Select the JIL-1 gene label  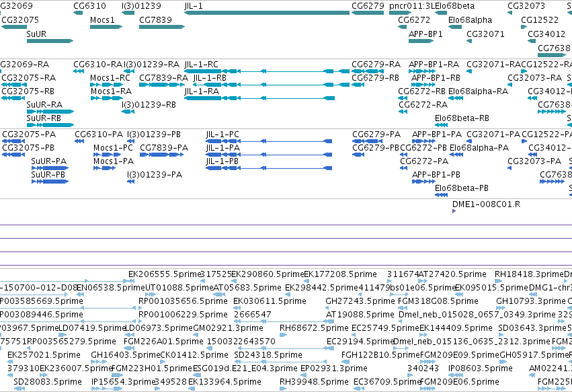(194, 6)
